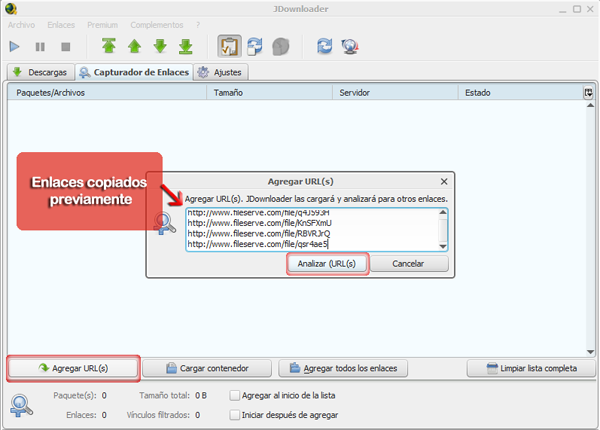Click the Agregar URL(s) bottom button
Image resolution: width=600 pixels, height=430 pixels.
(73, 368)
